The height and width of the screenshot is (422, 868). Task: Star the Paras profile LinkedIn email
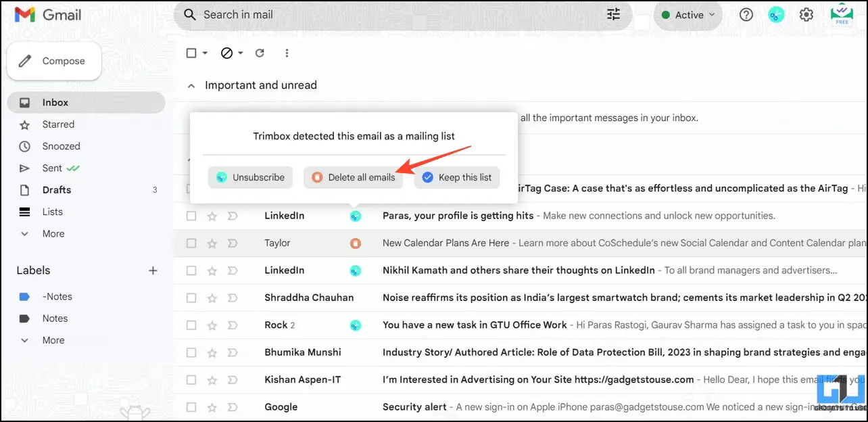click(x=212, y=216)
